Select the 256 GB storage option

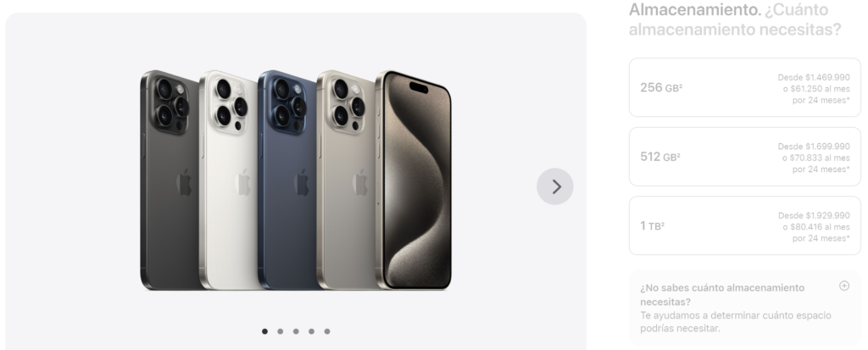click(x=744, y=87)
